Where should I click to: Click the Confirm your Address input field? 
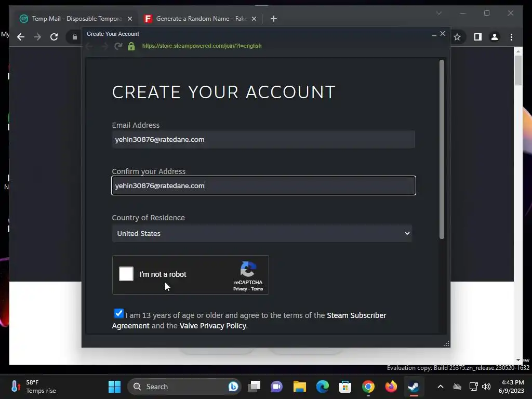pos(263,185)
